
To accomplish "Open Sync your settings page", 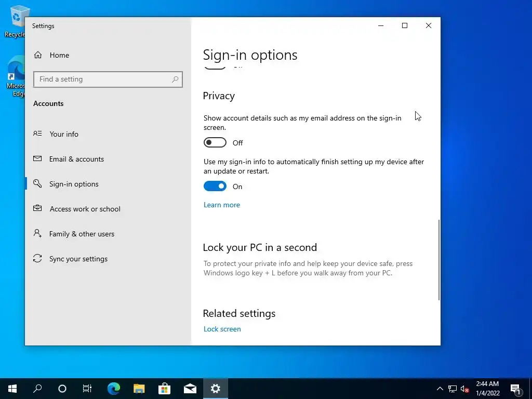I will coord(108,259).
